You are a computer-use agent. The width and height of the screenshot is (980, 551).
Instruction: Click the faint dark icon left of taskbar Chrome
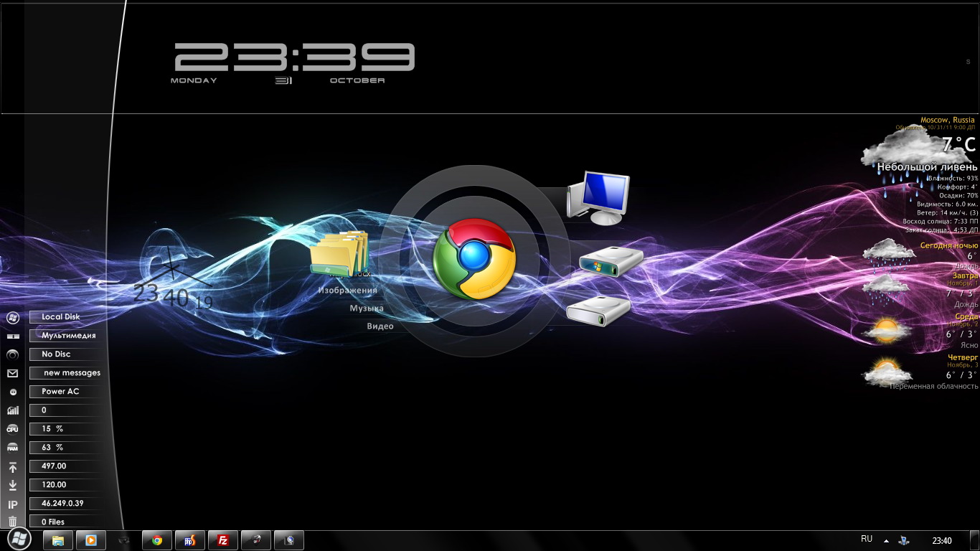click(124, 540)
